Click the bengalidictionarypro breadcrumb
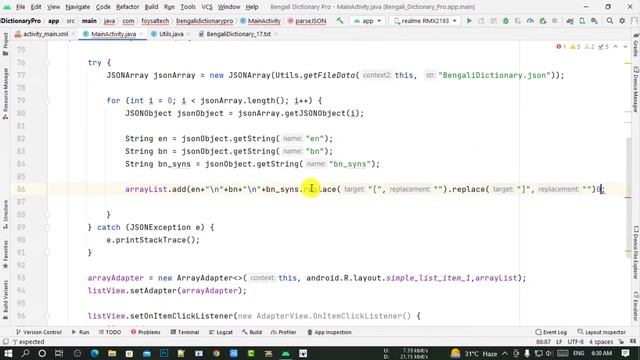The width and height of the screenshot is (640, 360). [x=205, y=20]
